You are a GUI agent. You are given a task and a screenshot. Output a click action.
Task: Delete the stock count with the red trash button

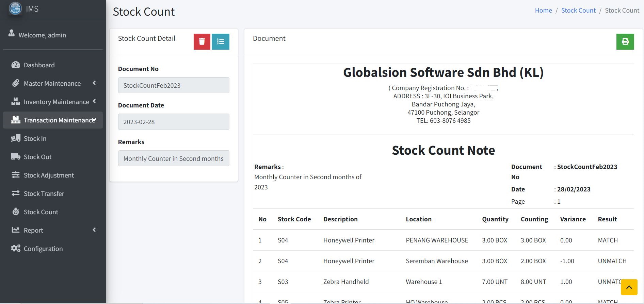click(x=202, y=41)
